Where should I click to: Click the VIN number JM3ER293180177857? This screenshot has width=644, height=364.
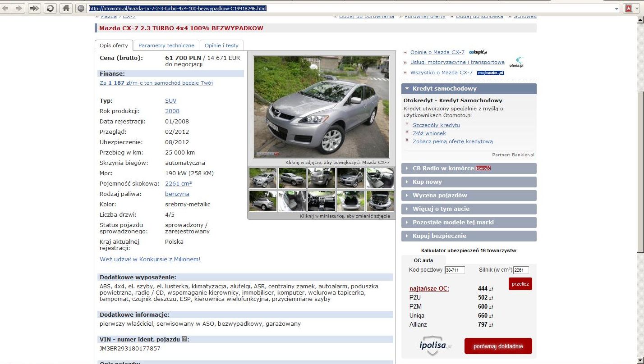pyautogui.click(x=130, y=349)
